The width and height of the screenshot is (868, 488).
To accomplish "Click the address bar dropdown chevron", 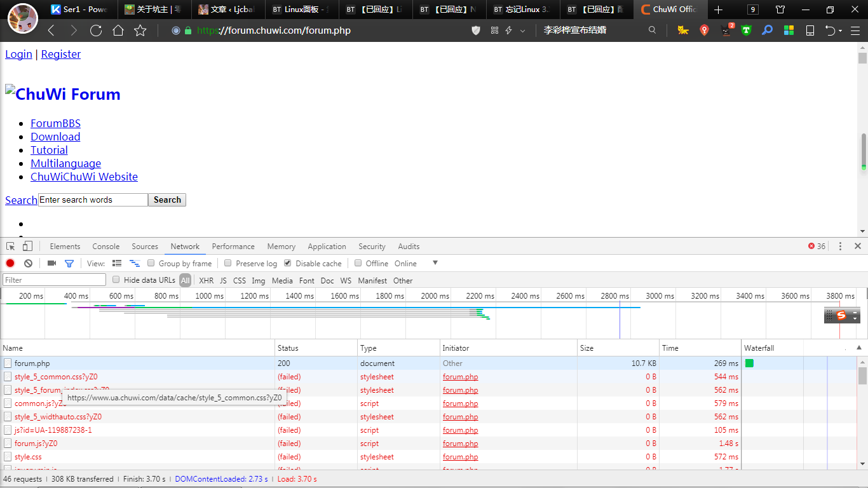I will [x=523, y=30].
